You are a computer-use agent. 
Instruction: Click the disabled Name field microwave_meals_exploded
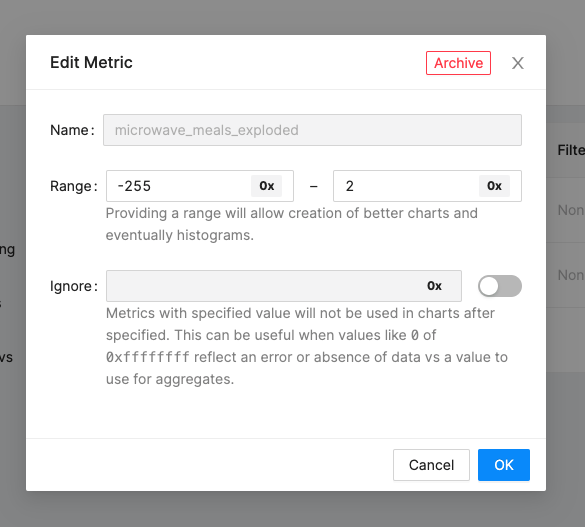pyautogui.click(x=312, y=130)
